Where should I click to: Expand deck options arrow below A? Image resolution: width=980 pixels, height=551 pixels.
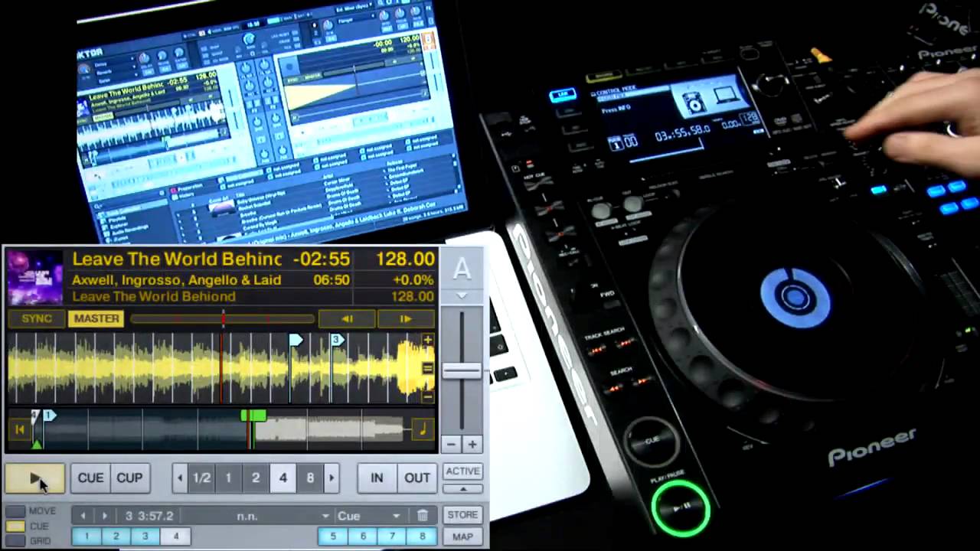tap(462, 295)
